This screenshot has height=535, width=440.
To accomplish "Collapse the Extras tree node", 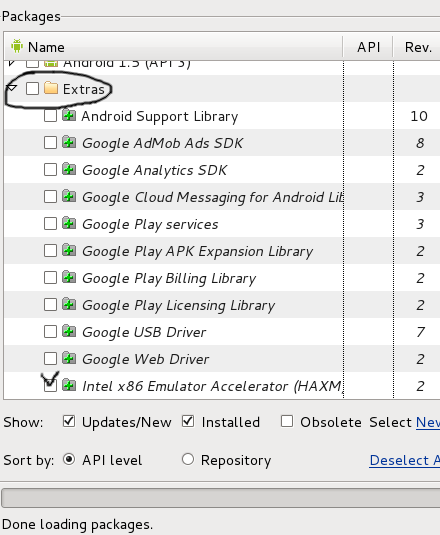I will [12, 88].
